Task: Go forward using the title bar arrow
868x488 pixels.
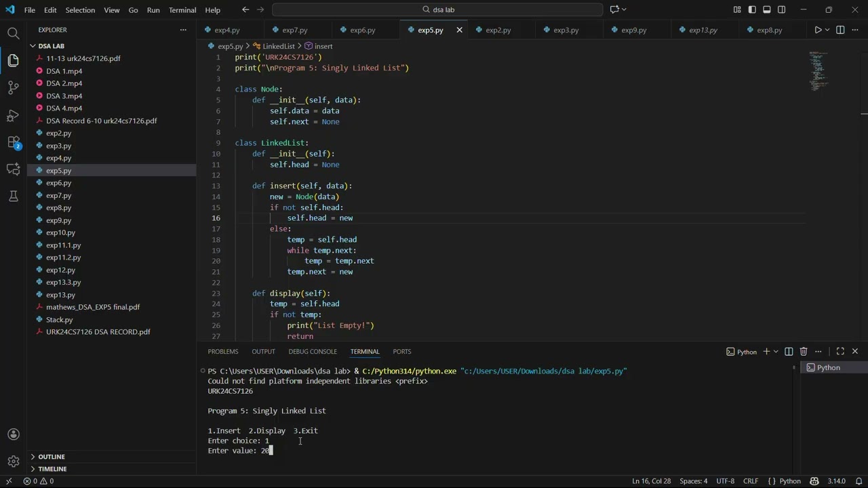Action: [x=261, y=9]
